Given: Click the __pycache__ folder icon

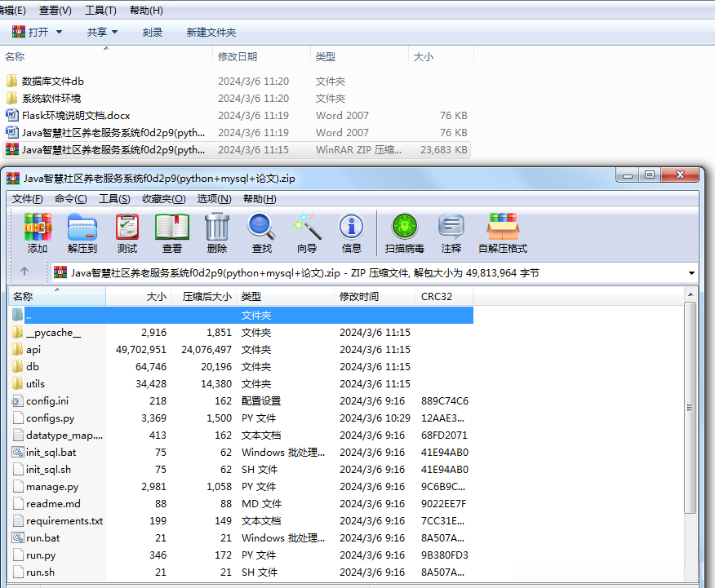Looking at the screenshot, I should (17, 333).
